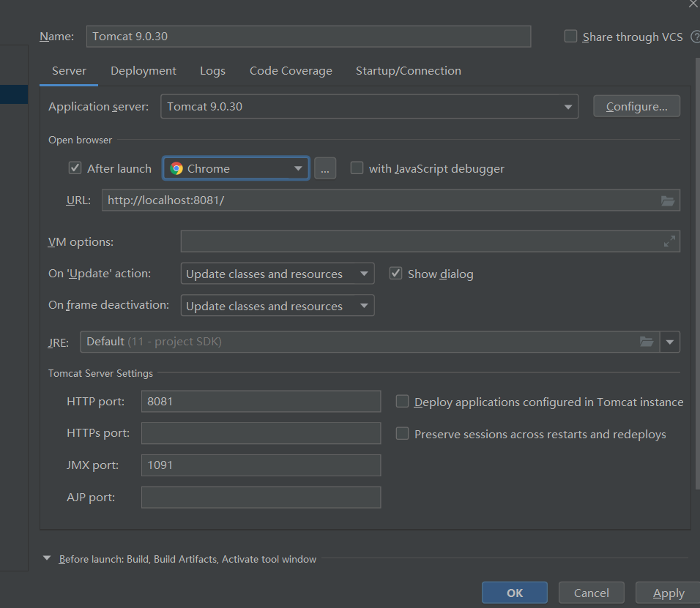700x608 pixels.
Task: Click the Apply button
Action: (x=669, y=593)
